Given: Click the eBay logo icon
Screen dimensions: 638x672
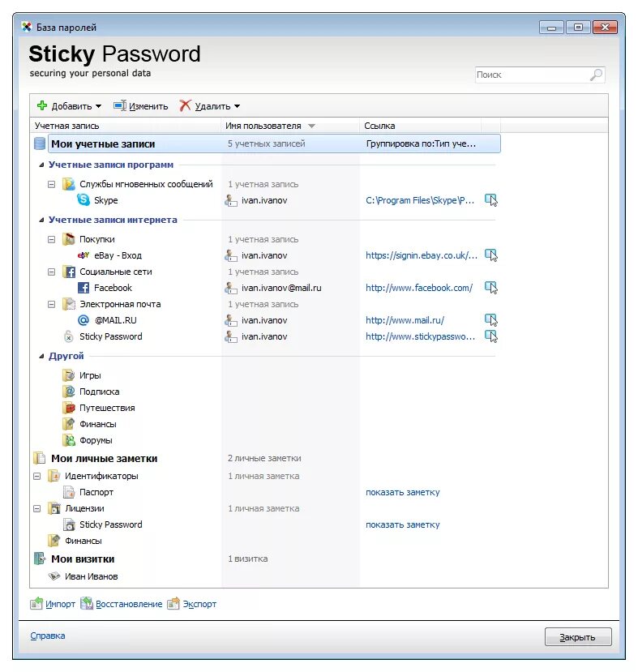Looking at the screenshot, I should [x=83, y=255].
